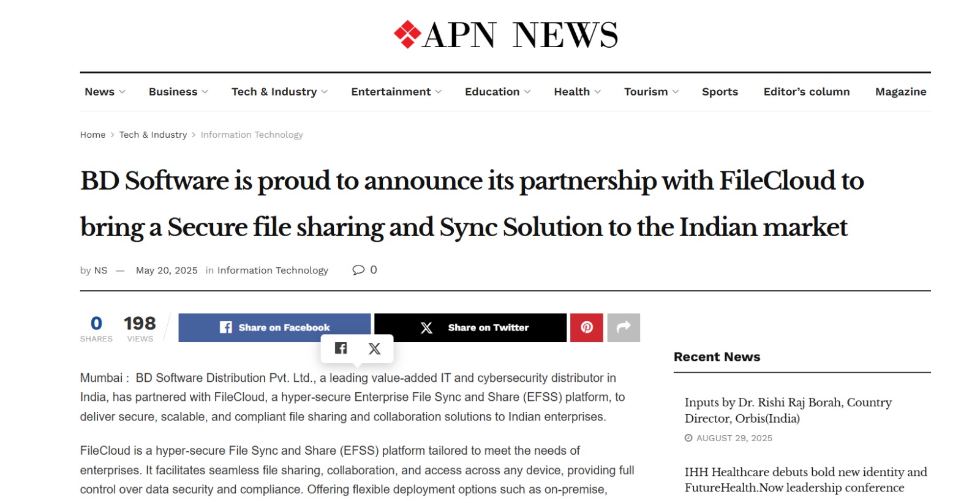Open the Education menu item

tap(492, 92)
